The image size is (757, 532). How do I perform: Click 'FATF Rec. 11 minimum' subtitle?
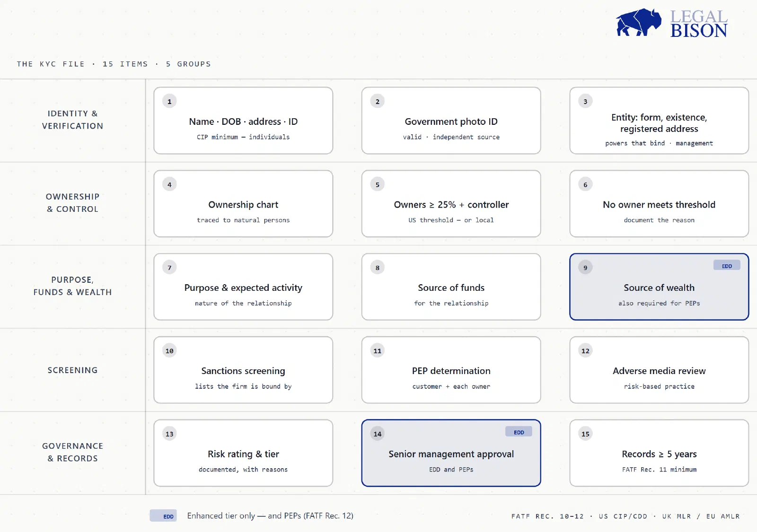pos(659,470)
